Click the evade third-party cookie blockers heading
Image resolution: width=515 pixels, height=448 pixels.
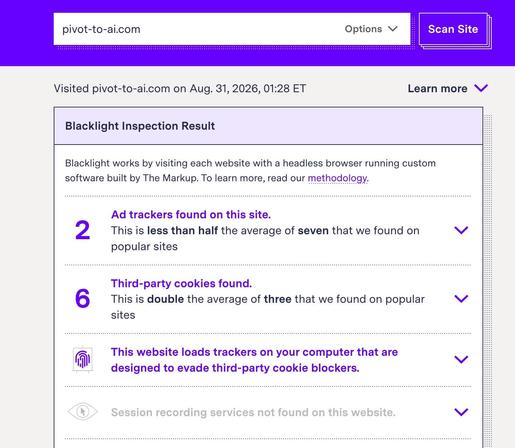coord(254,360)
